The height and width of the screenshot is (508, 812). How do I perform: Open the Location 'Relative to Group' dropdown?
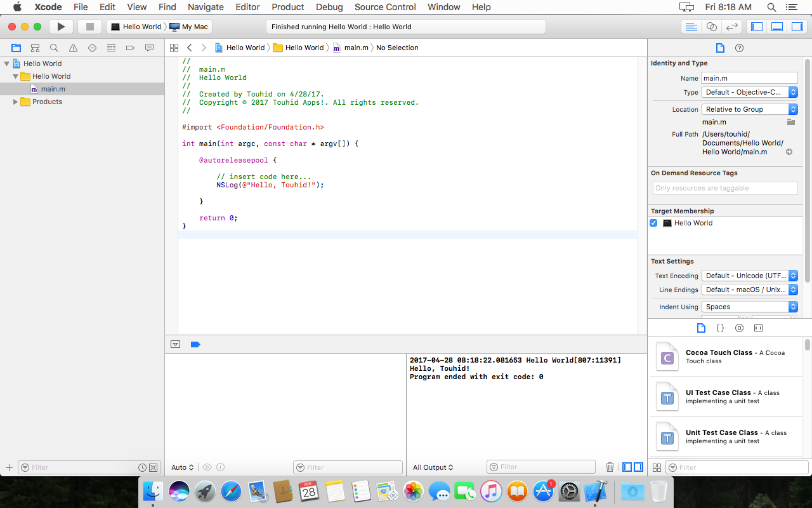click(749, 109)
